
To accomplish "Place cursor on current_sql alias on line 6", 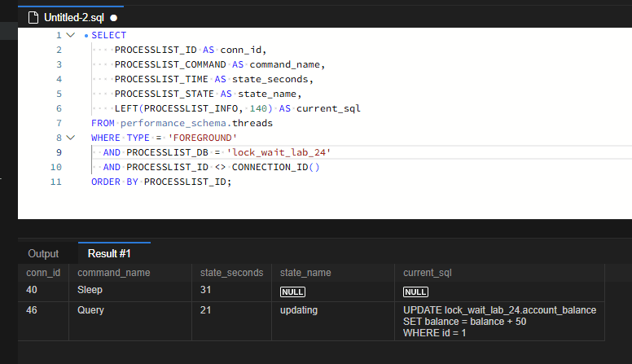I will 328,108.
